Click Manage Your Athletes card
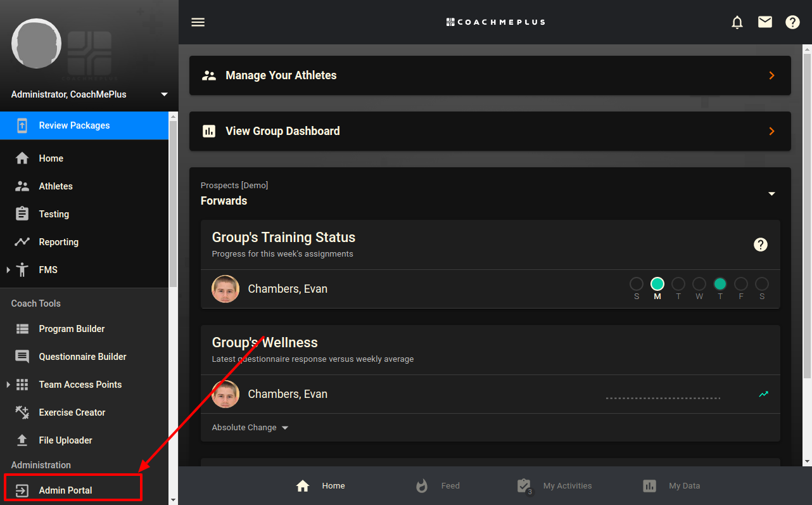Screen dimensions: 812x505 click(x=490, y=75)
